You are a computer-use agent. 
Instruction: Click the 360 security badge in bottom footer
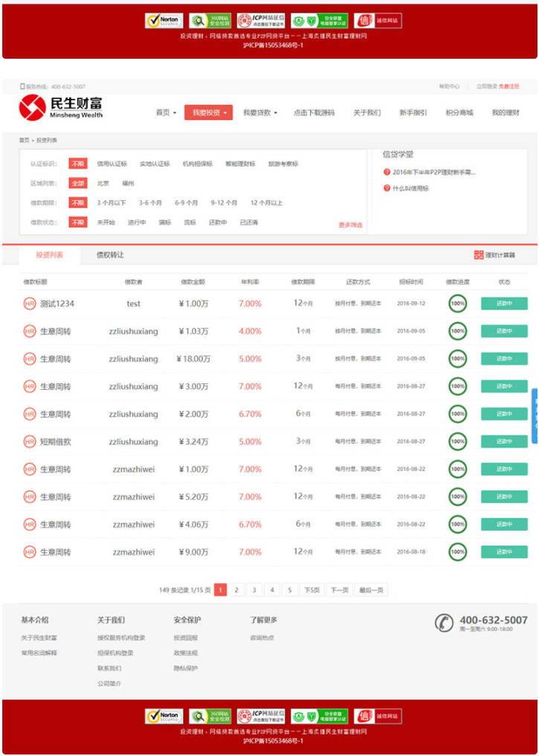(210, 716)
